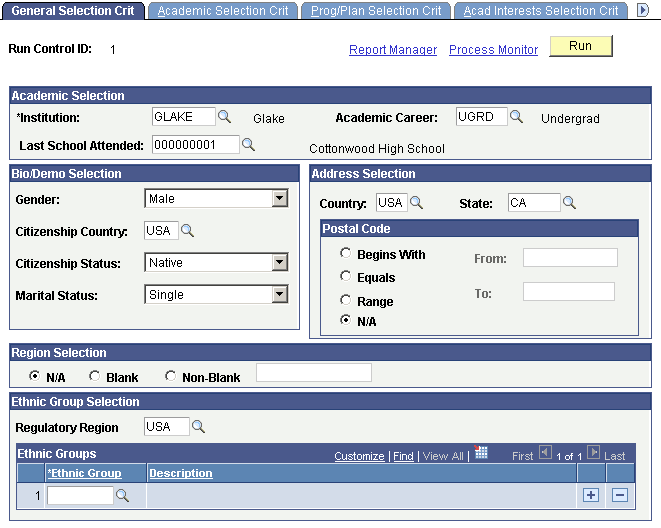661x528 pixels.
Task: Click Find in Ethnic Groups grid
Action: [x=403, y=456]
